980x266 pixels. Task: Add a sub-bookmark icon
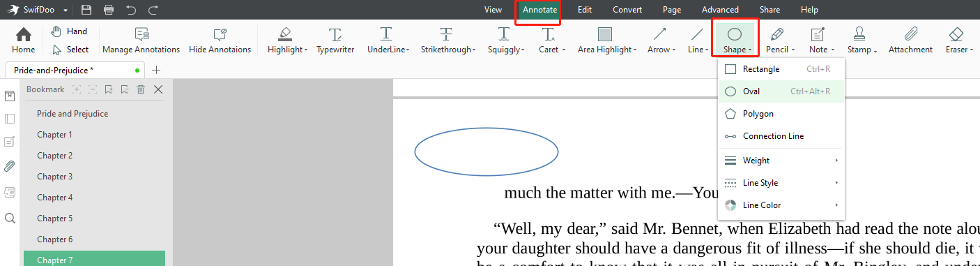point(124,89)
